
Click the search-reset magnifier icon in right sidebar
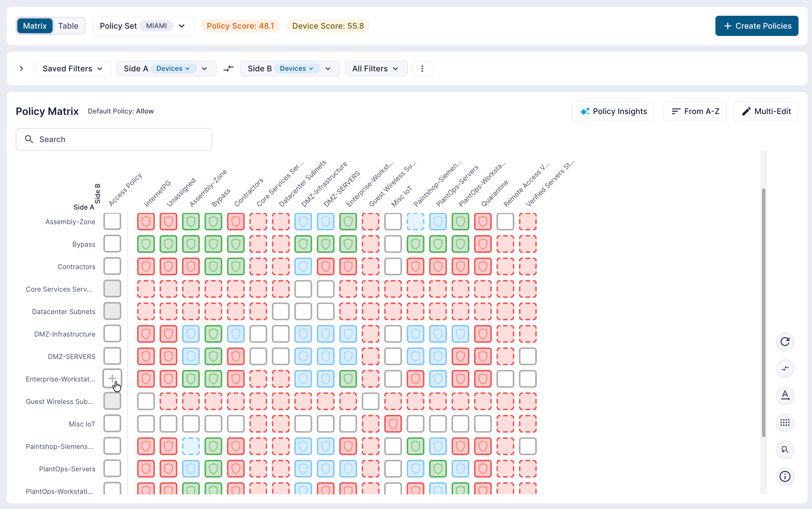pyautogui.click(x=785, y=449)
